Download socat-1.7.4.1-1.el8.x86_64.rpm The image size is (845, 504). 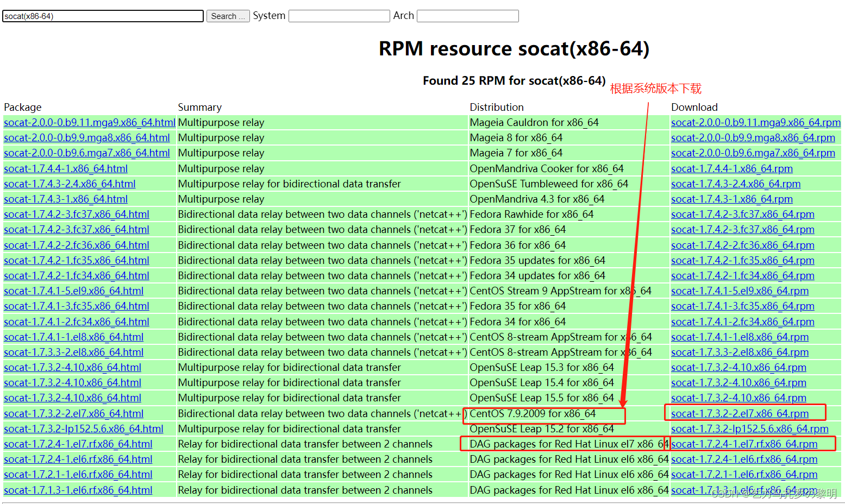click(x=740, y=337)
